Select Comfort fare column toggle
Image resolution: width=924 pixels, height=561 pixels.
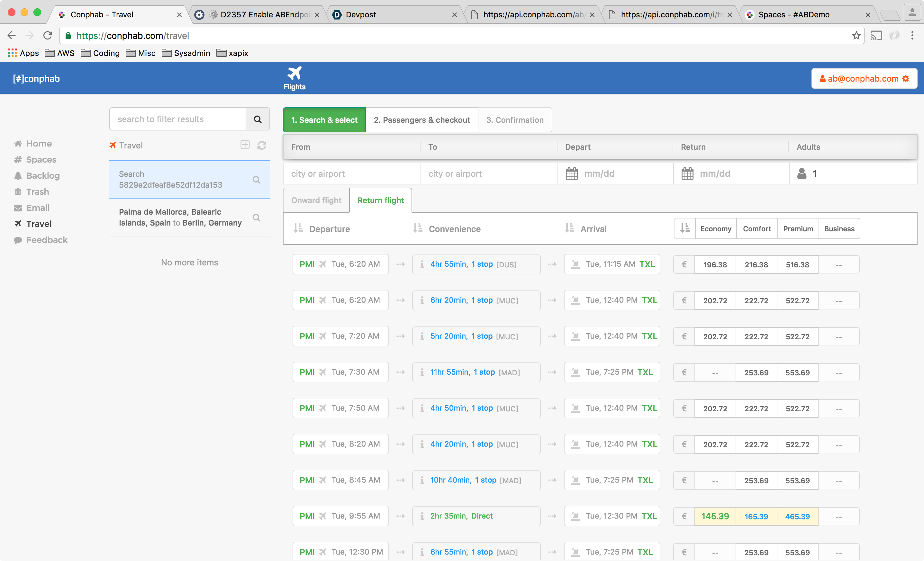pyautogui.click(x=757, y=228)
